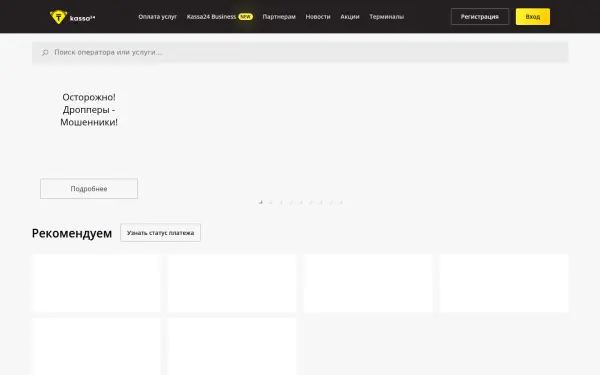
Task: Click the Рекомендуем heading
Action: point(72,233)
